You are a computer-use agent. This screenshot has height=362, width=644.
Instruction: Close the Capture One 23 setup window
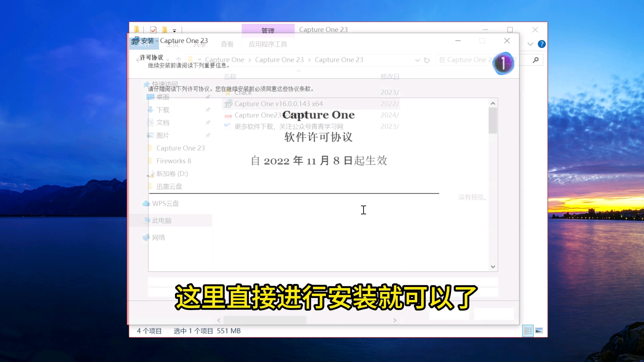pos(507,41)
